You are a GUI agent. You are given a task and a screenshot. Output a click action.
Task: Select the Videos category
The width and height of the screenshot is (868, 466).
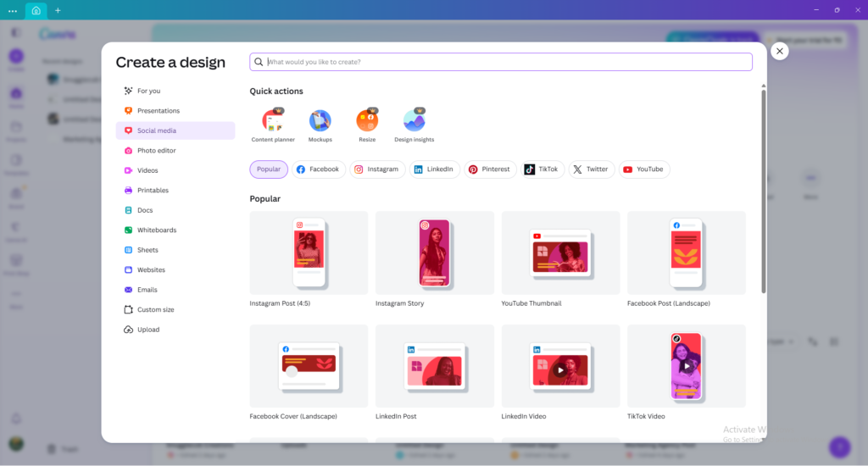pos(175,170)
